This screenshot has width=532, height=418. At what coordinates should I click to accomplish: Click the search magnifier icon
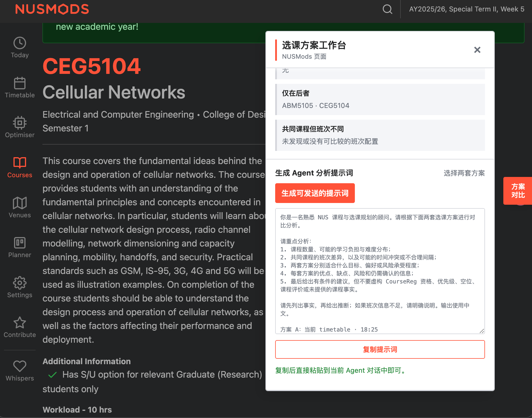coord(387,9)
